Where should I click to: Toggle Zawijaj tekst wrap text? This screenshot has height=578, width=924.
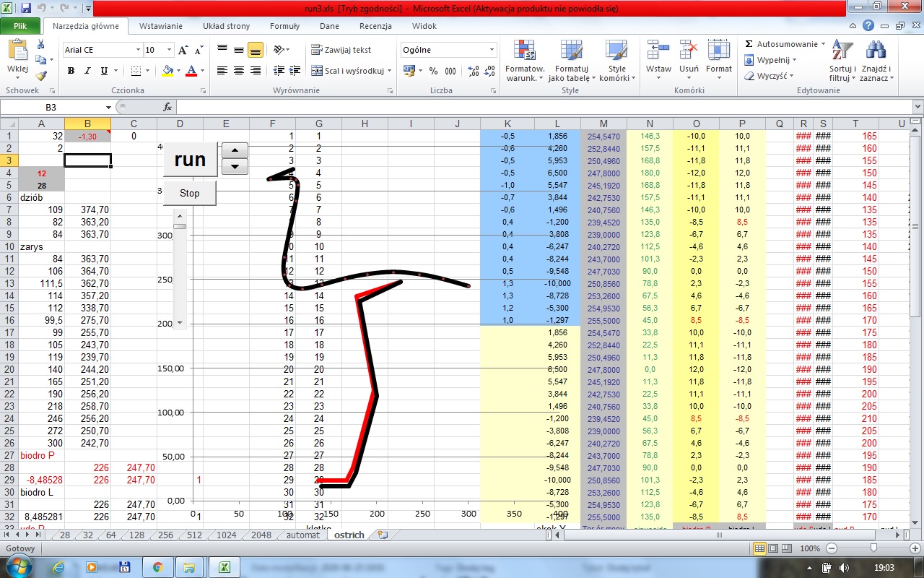point(341,50)
